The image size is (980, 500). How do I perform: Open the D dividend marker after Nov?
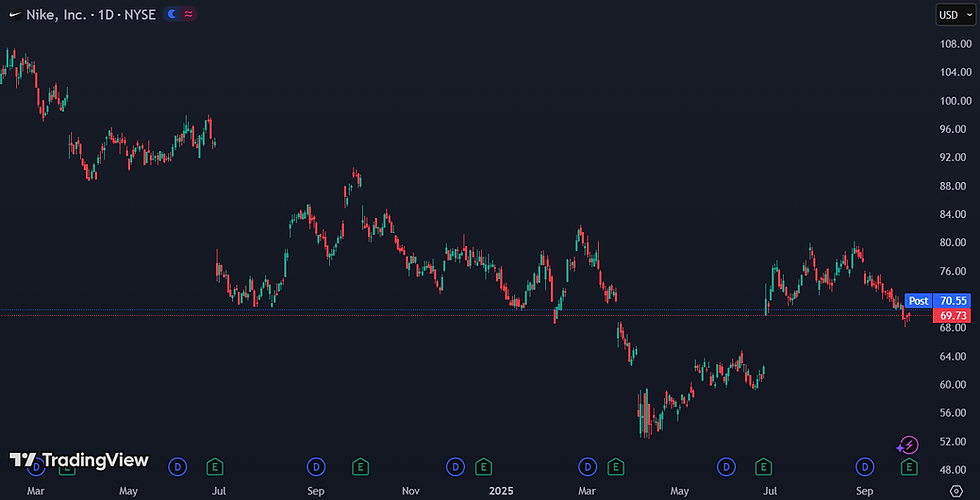tap(455, 466)
